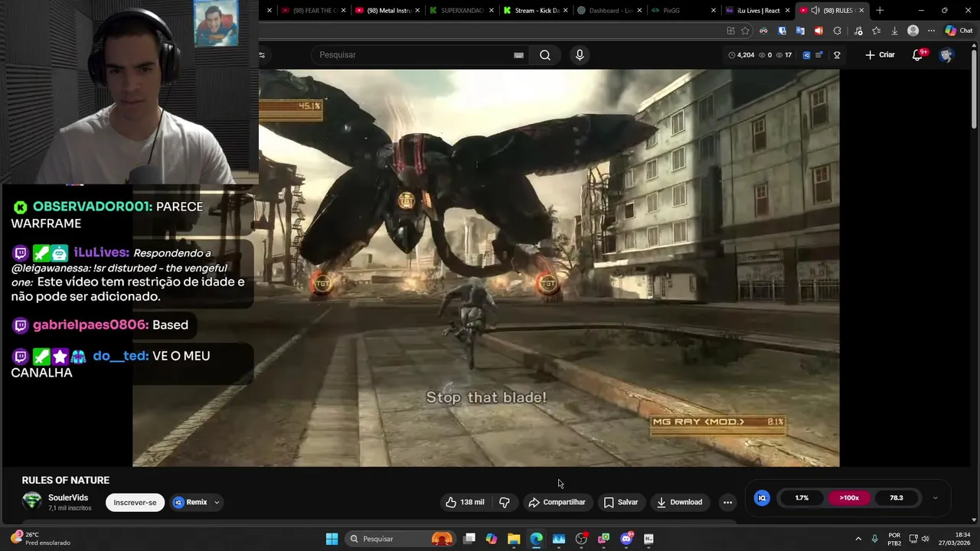Click the video player showing the boss fight

click(486, 268)
